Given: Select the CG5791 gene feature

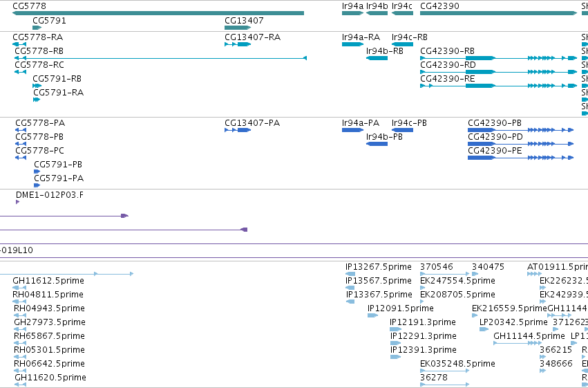Looking at the screenshot, I should [37, 28].
